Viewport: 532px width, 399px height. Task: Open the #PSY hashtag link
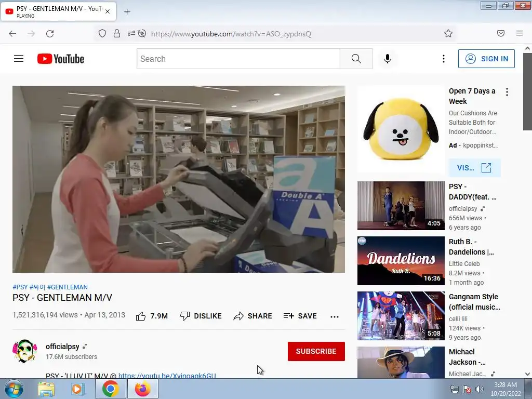20,287
